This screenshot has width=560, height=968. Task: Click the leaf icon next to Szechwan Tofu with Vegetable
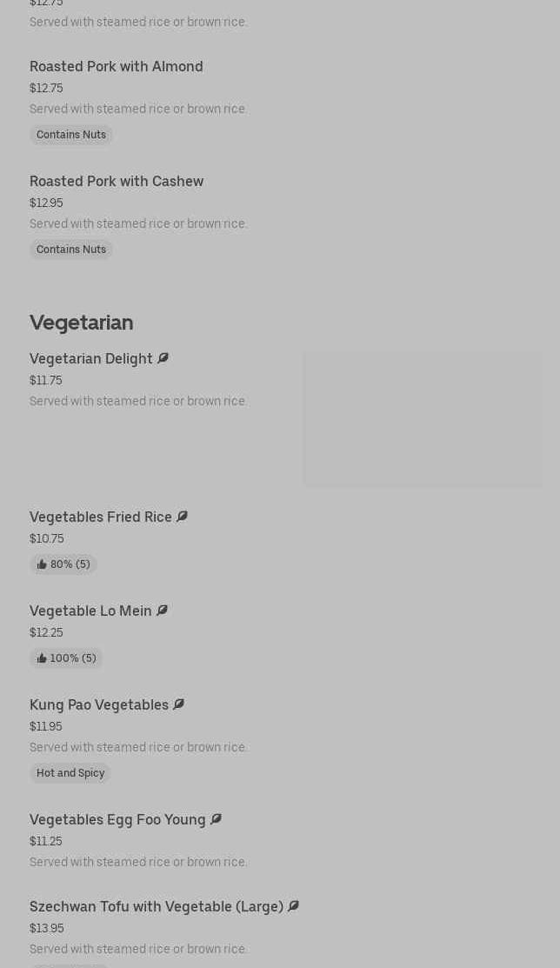click(293, 906)
